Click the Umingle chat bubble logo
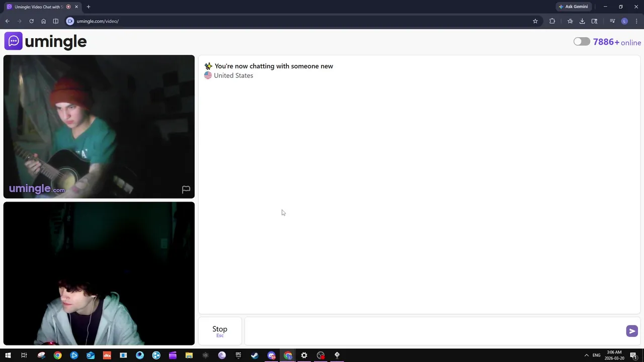 click(14, 41)
